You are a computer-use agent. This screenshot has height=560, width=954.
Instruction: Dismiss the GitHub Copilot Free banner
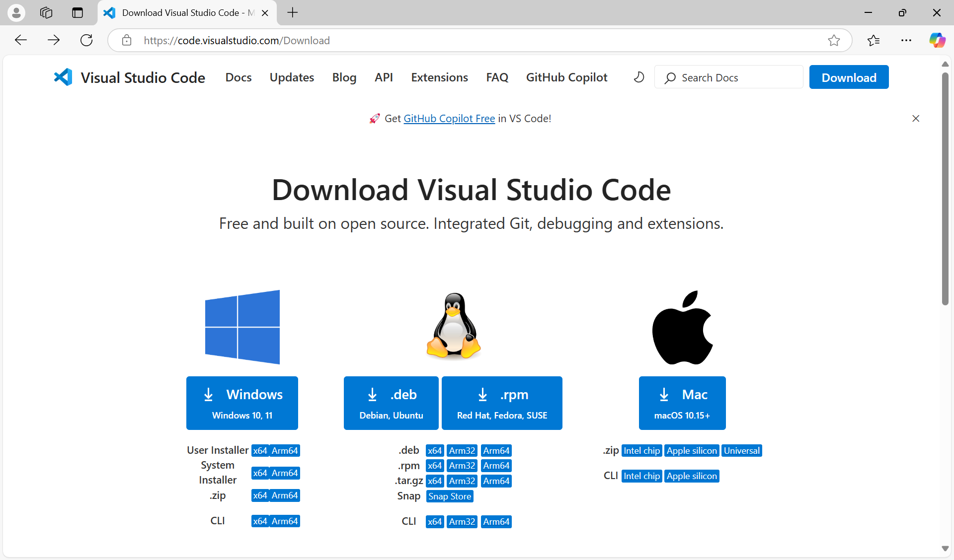pyautogui.click(x=916, y=118)
